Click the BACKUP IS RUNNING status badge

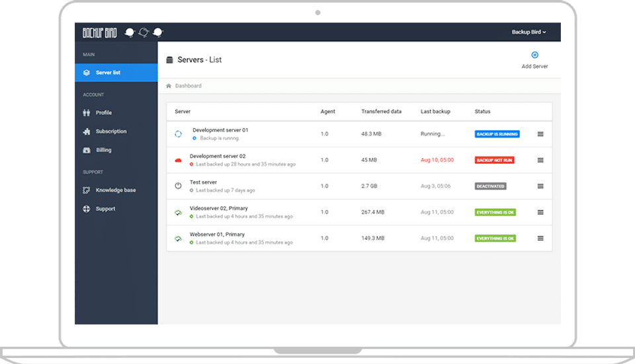click(497, 134)
